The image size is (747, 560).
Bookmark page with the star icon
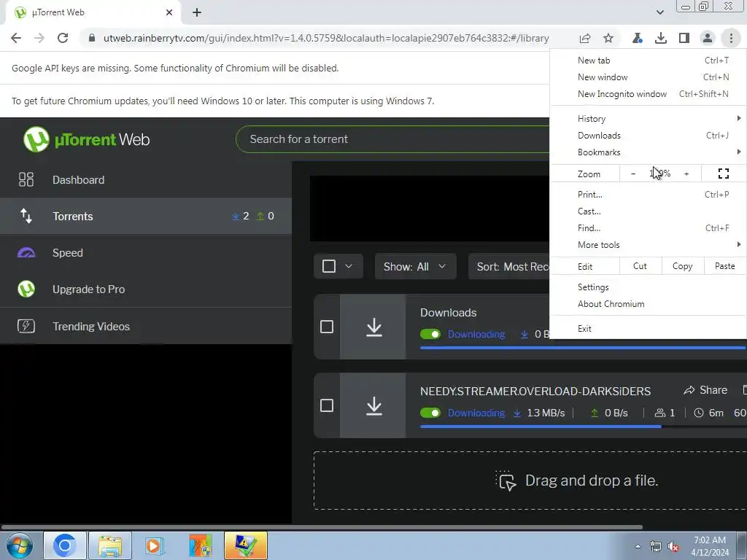608,38
